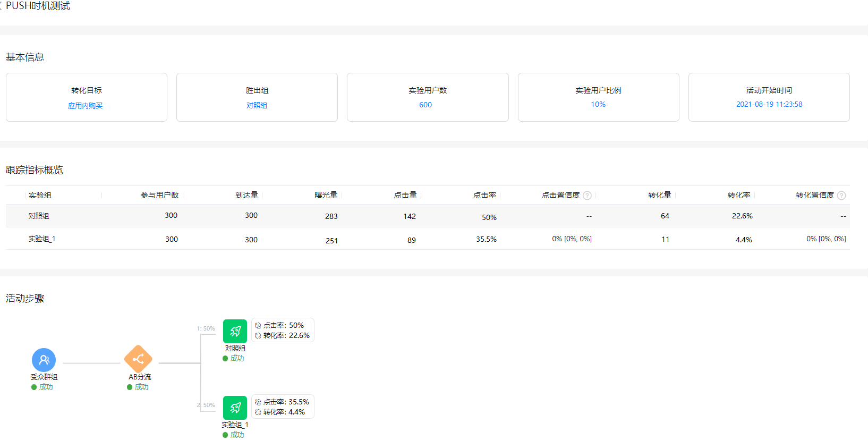Click the 点击率 column header
The width and height of the screenshot is (868, 440).
pyautogui.click(x=485, y=195)
